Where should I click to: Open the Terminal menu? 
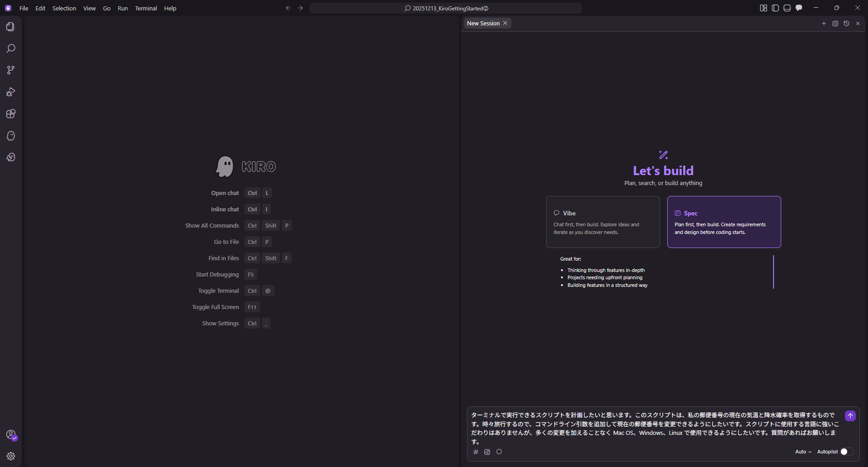(x=146, y=8)
